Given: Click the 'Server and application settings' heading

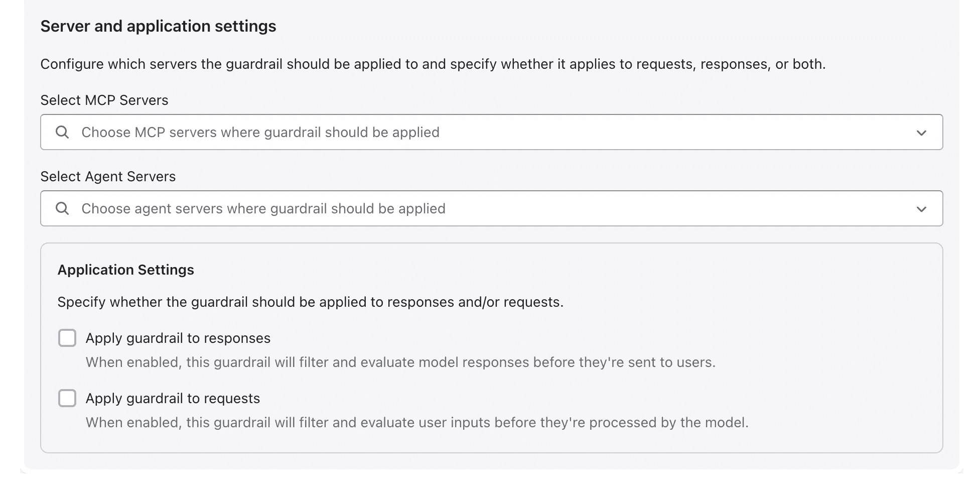Looking at the screenshot, I should point(159,26).
